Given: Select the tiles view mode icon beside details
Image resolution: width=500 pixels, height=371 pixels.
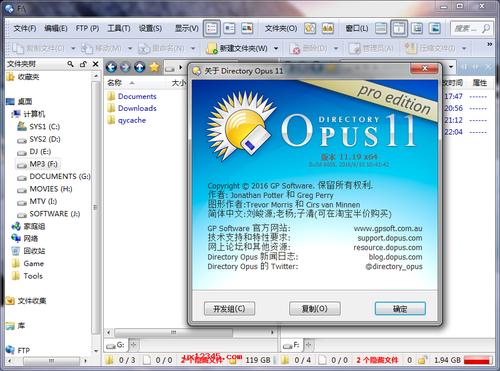Looking at the screenshot, I should 229,28.
